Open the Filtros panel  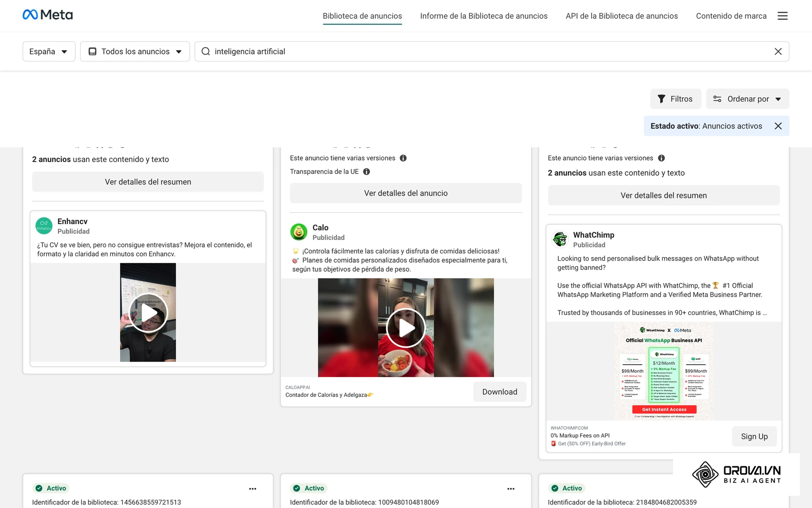(x=675, y=99)
